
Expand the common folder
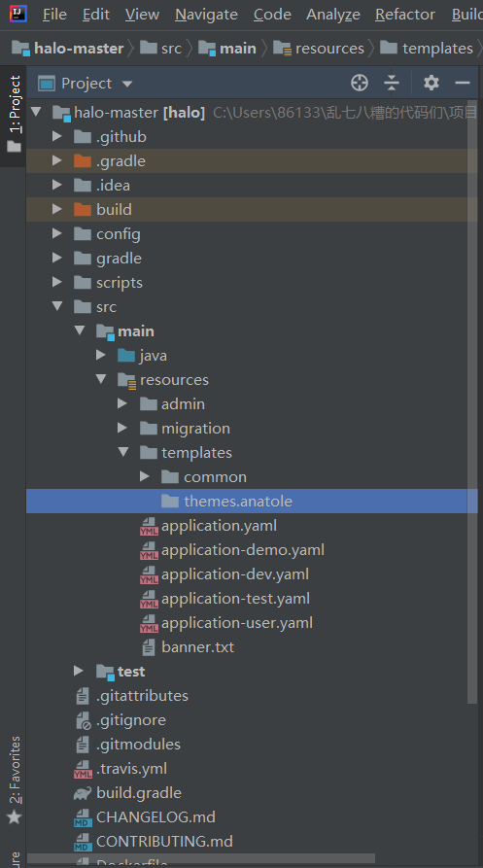145,476
